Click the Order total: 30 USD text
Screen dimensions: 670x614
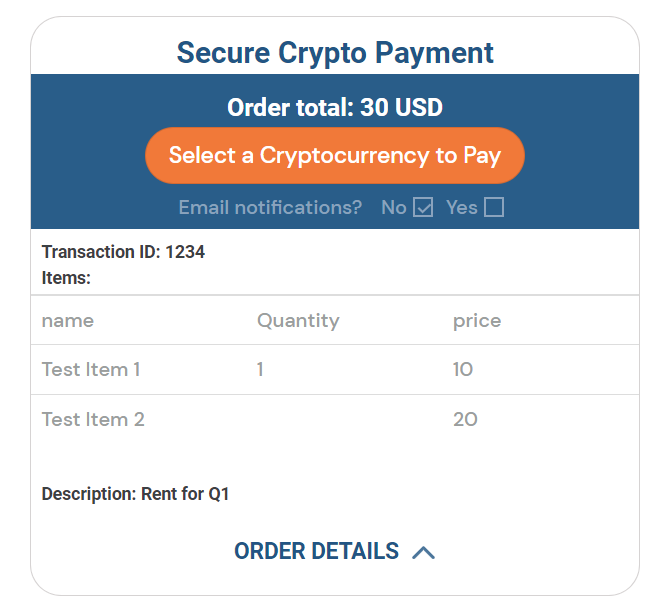pyautogui.click(x=335, y=107)
